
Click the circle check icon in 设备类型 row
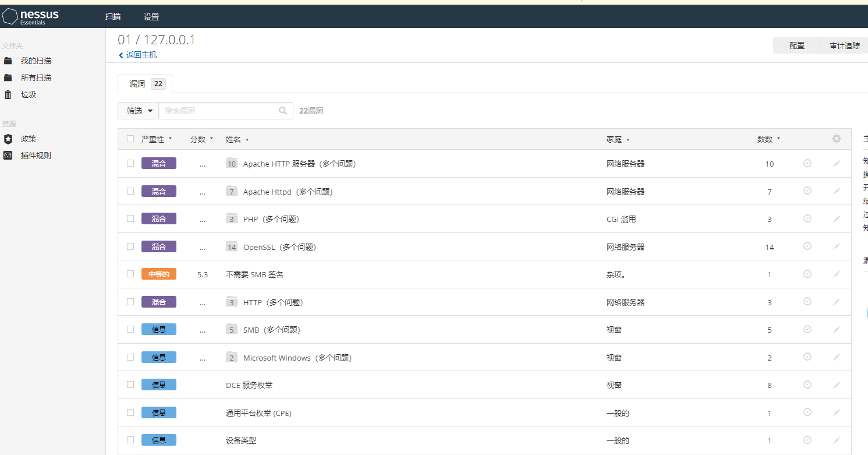click(807, 440)
